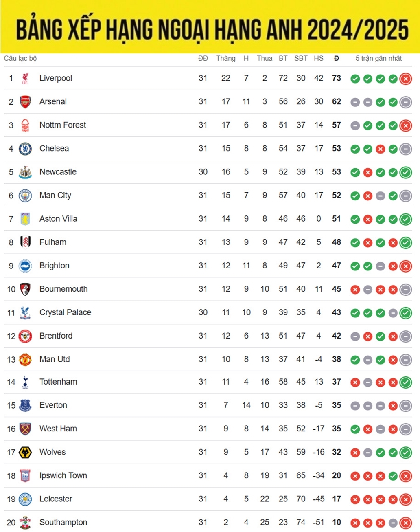Click Liverpool's 73 points value
This screenshot has width=420, height=532.
point(336,78)
